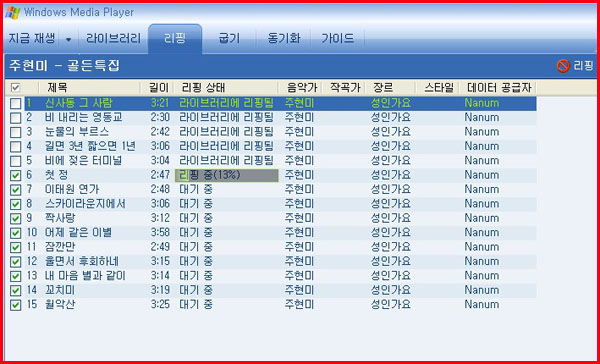600x364 pixels.
Task: Sort by the 데이터 공급자 column header
Action: pyautogui.click(x=498, y=88)
